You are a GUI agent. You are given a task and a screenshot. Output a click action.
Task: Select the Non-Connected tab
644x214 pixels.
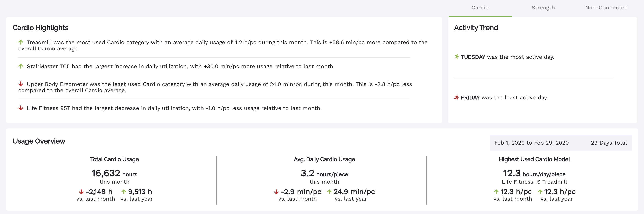point(606,8)
